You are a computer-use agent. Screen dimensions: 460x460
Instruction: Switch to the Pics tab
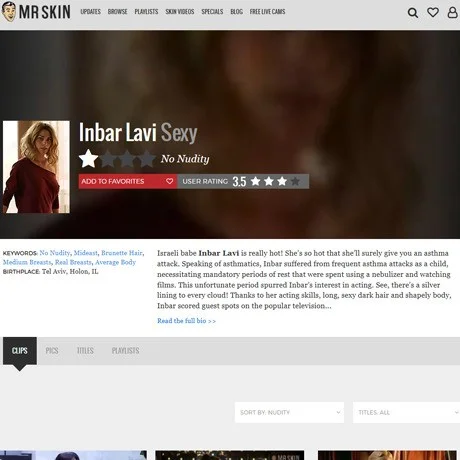52,351
